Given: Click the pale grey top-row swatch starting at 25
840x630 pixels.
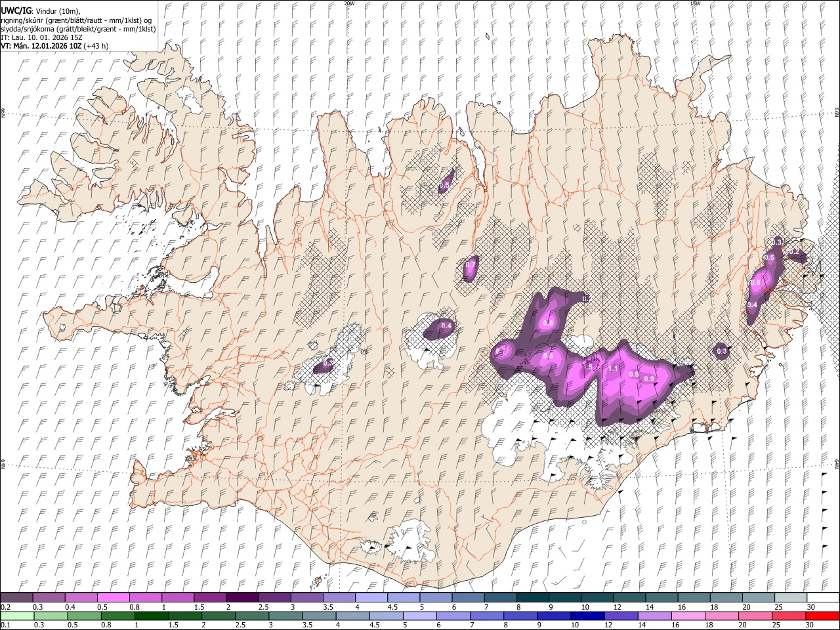Looking at the screenshot, I should click(x=790, y=598).
